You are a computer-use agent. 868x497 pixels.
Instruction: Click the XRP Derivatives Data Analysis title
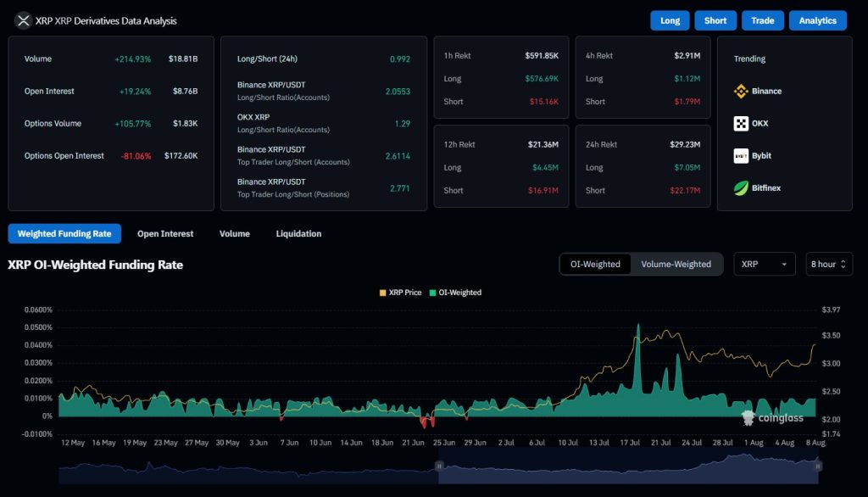106,21
